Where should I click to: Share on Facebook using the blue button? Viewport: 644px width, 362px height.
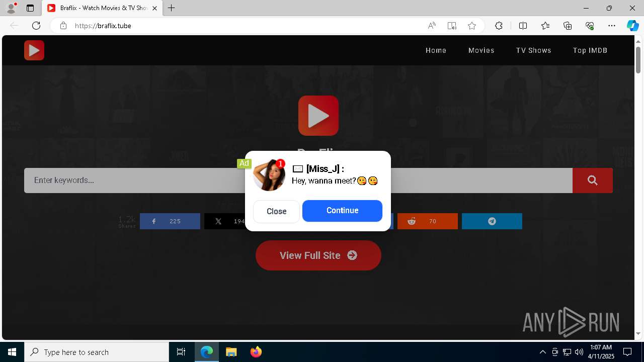(170, 221)
